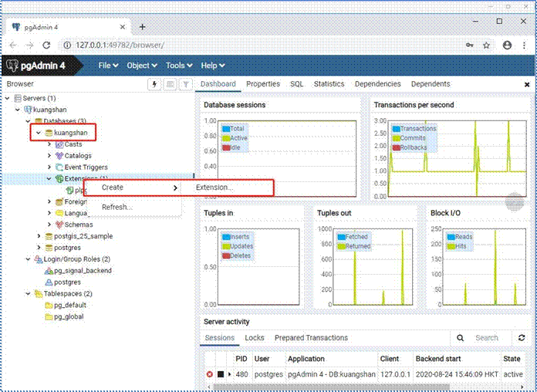Refresh server activity with the reload icon
The image size is (537, 392).
point(522,338)
